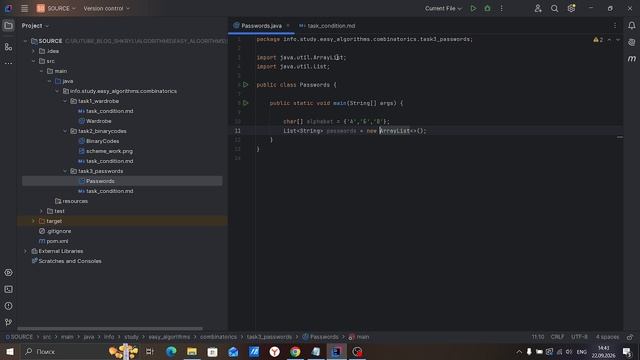Expand External Libraries node
Image resolution: width=640 pixels, height=360 pixels.
pos(25,251)
